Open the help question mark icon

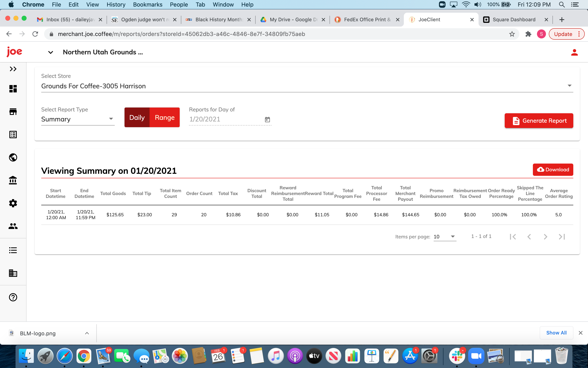[x=13, y=297]
